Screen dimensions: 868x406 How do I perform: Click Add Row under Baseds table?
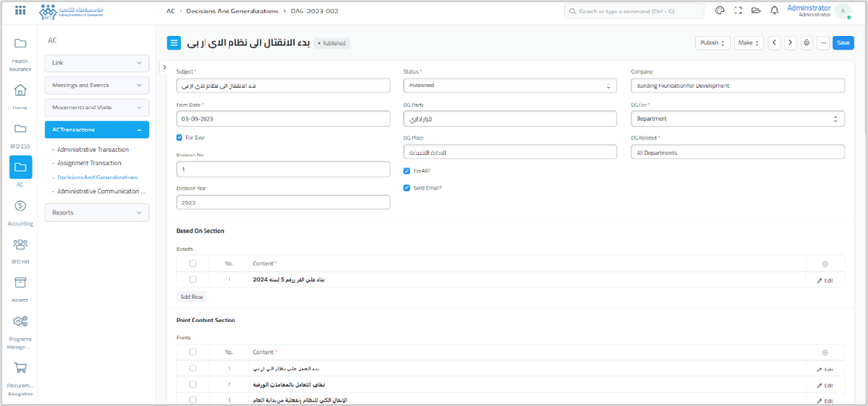[x=192, y=297]
